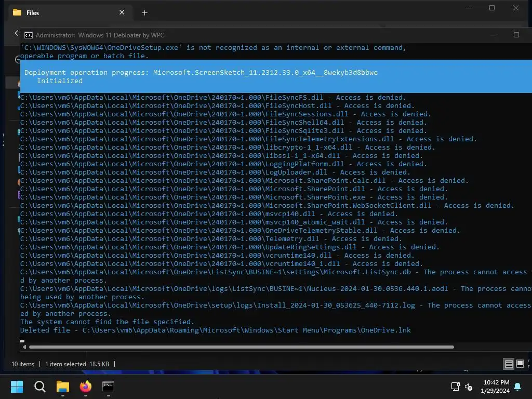Click the FileSyncTelemetryExtensions.dll line
The width and height of the screenshot is (532, 399).
248,139
